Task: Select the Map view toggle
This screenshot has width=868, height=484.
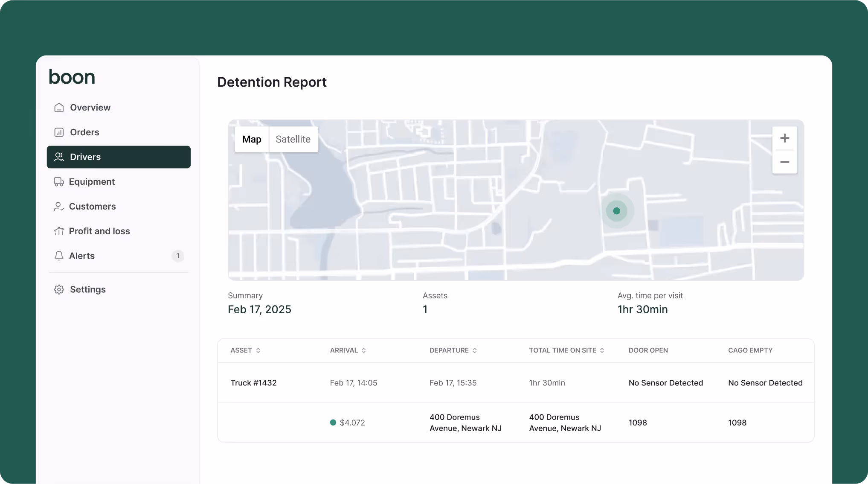Action: (x=252, y=139)
